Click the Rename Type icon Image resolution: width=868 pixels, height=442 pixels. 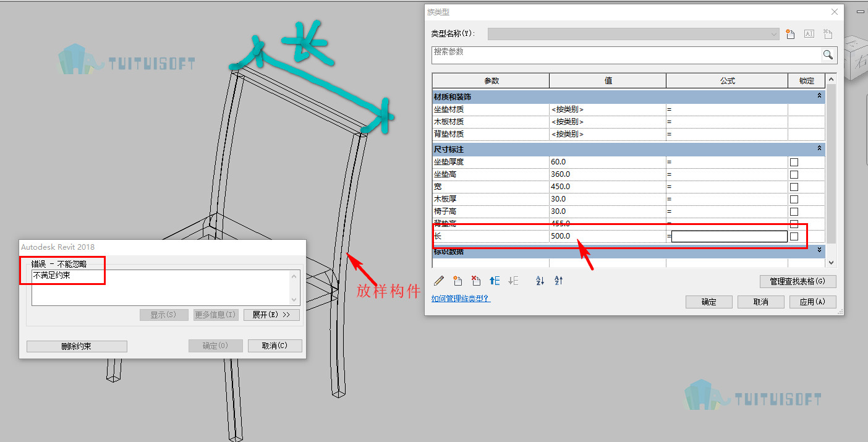point(809,35)
